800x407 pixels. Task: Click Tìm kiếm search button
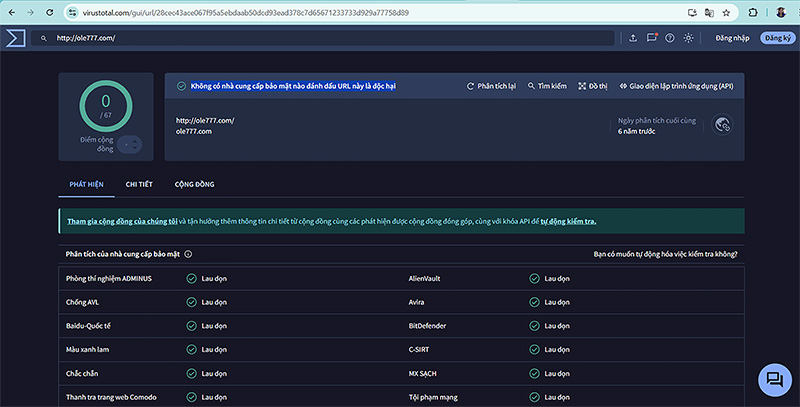point(547,86)
